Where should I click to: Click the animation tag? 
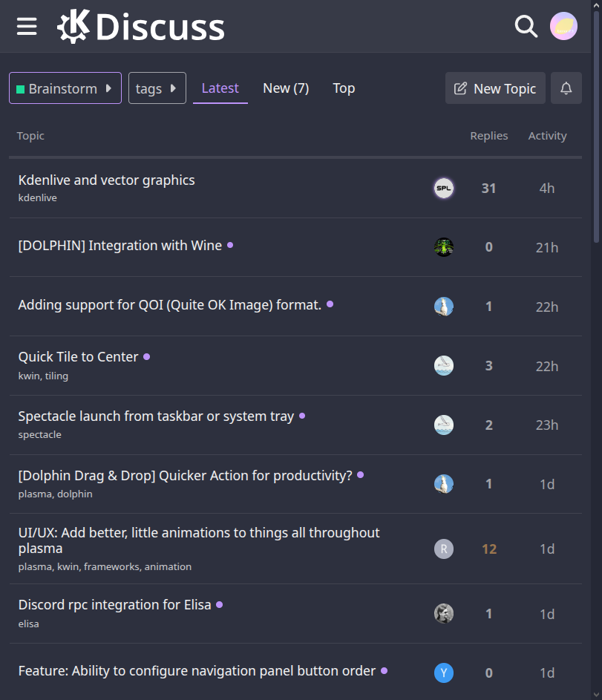pyautogui.click(x=168, y=566)
